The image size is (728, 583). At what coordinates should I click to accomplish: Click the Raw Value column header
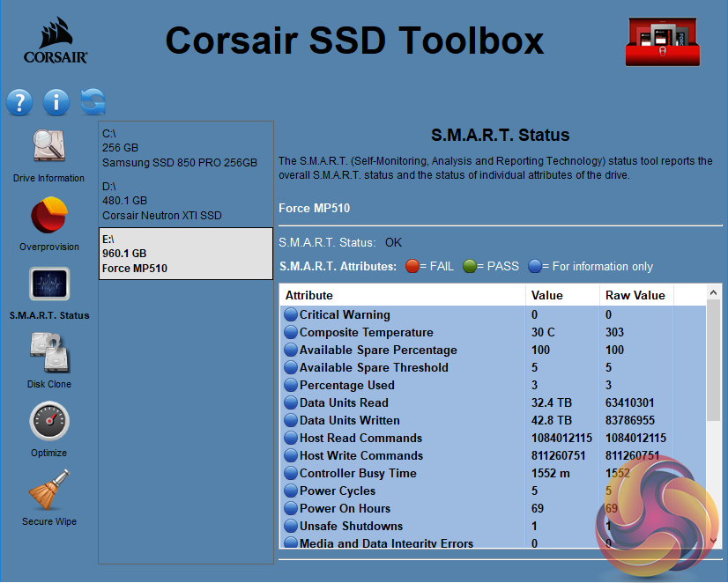(635, 295)
